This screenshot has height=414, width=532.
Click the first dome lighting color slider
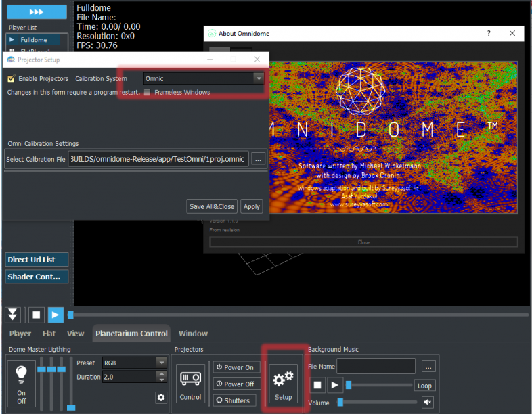tap(41, 383)
